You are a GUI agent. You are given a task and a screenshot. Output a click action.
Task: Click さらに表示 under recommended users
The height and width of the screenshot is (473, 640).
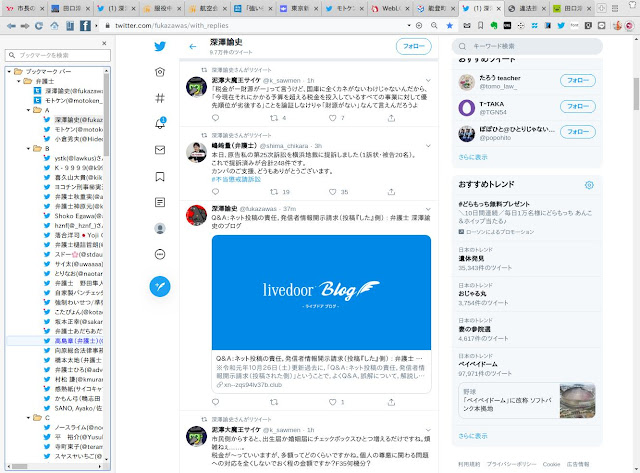pos(473,157)
